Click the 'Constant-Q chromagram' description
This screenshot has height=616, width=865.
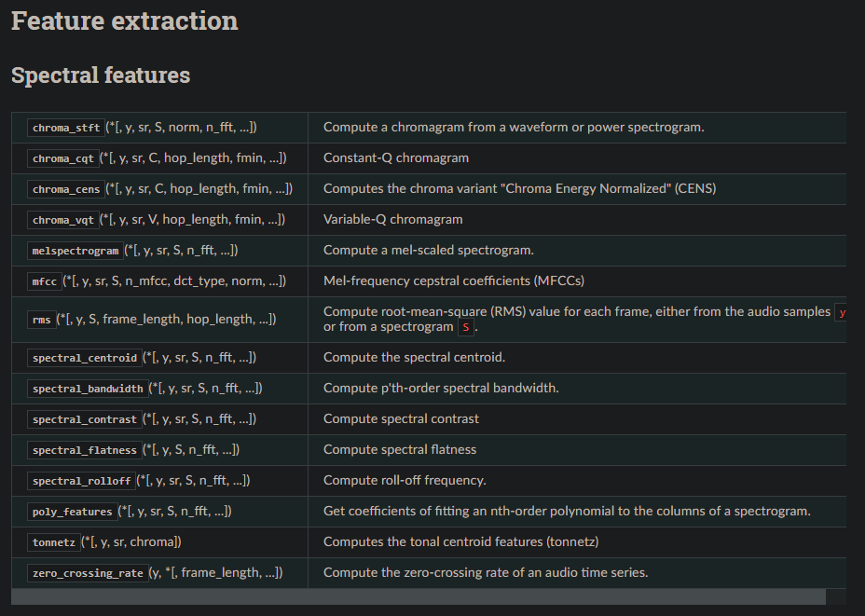click(x=396, y=158)
